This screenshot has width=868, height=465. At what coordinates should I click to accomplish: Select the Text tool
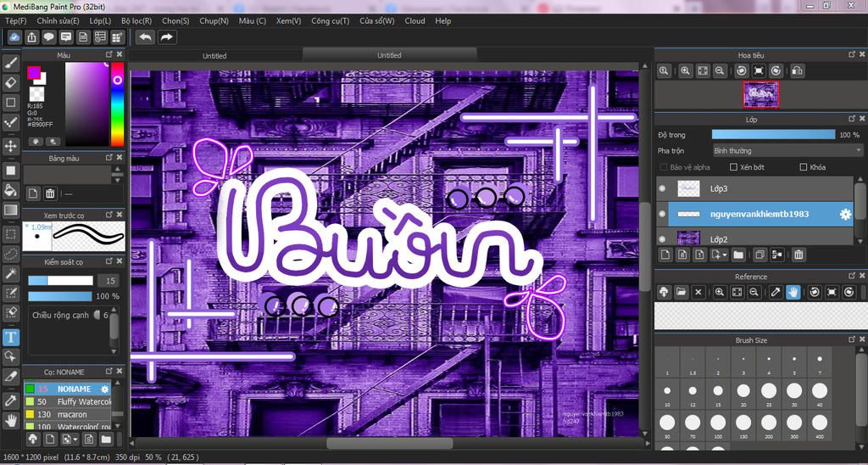10,336
